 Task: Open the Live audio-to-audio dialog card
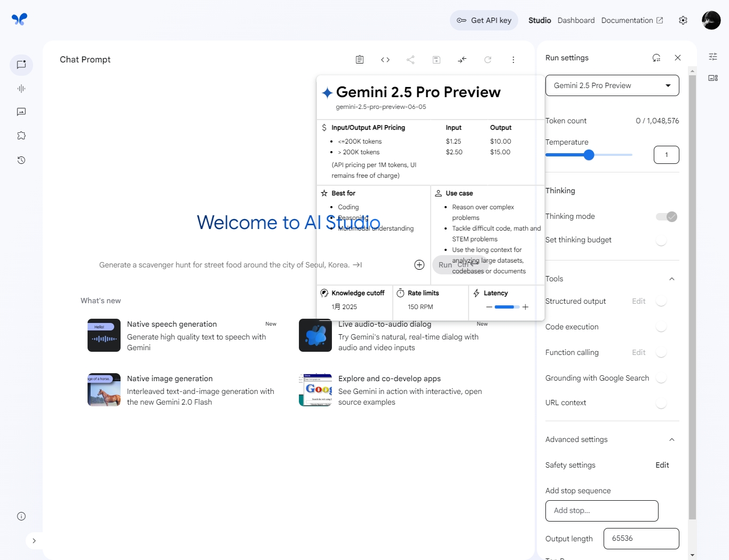pos(393,335)
